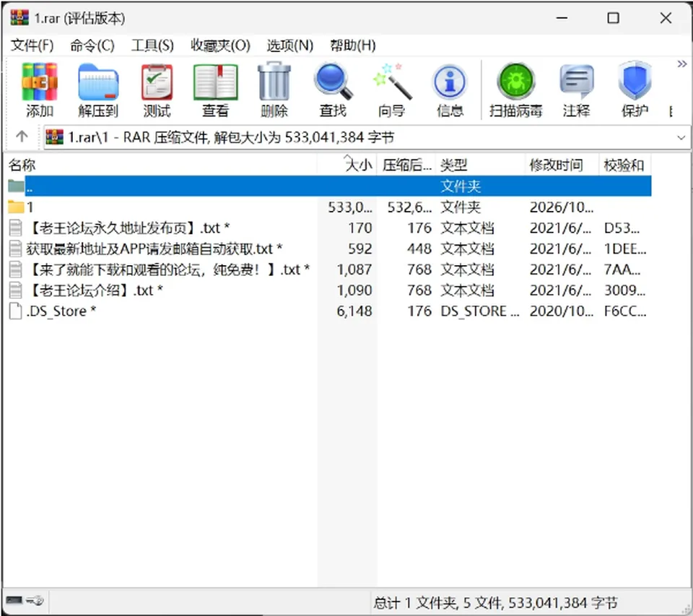Image resolution: width=693 pixels, height=616 pixels.
Task: Open the 帮助(H) menu
Action: coord(353,45)
